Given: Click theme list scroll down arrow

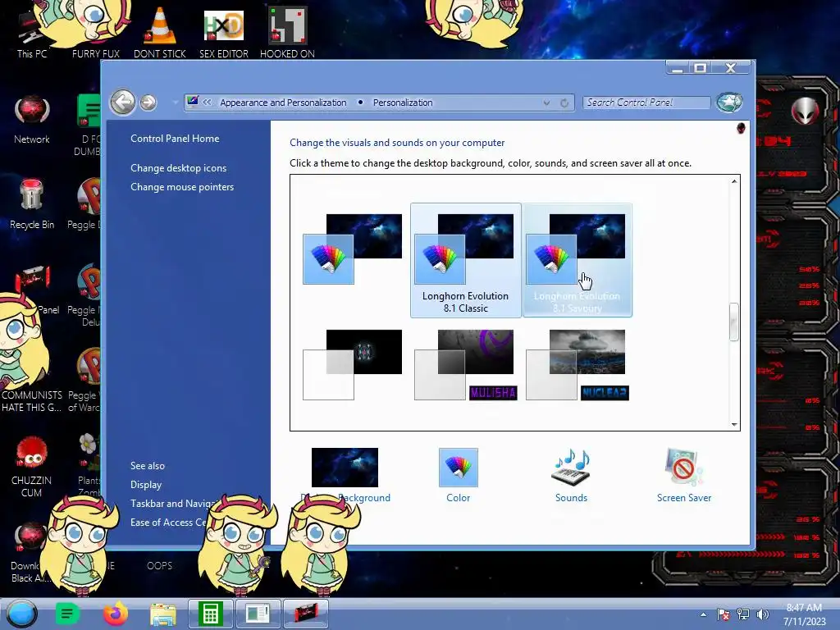Looking at the screenshot, I should point(734,424).
